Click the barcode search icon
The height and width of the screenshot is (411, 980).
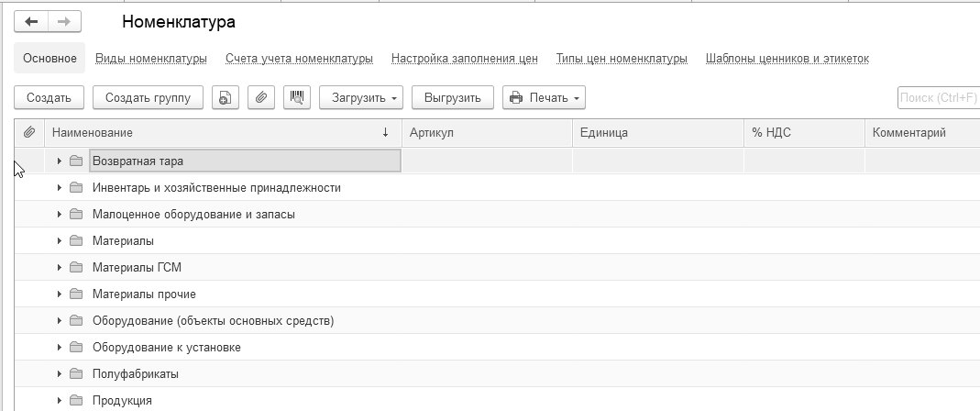pos(296,97)
